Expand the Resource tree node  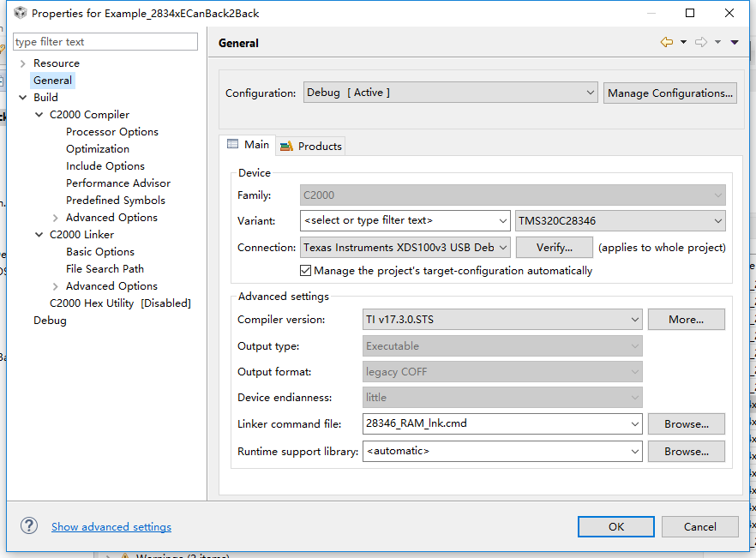click(22, 63)
